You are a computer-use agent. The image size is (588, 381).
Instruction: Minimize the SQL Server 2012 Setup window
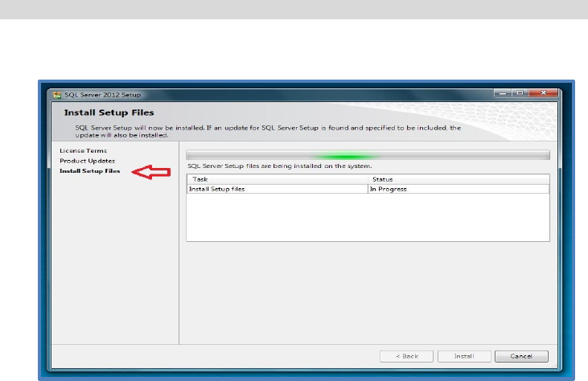pyautogui.click(x=503, y=93)
